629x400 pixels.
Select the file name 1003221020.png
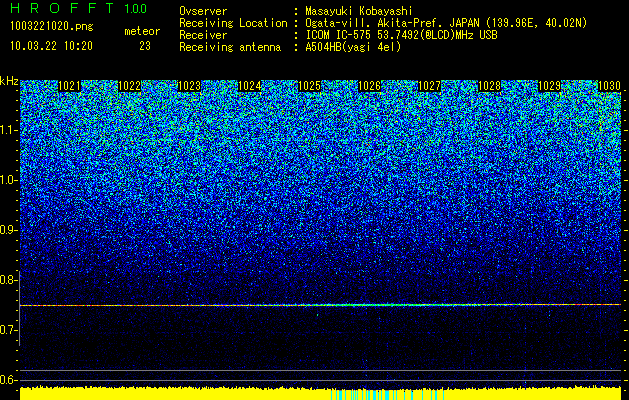[x=52, y=27]
